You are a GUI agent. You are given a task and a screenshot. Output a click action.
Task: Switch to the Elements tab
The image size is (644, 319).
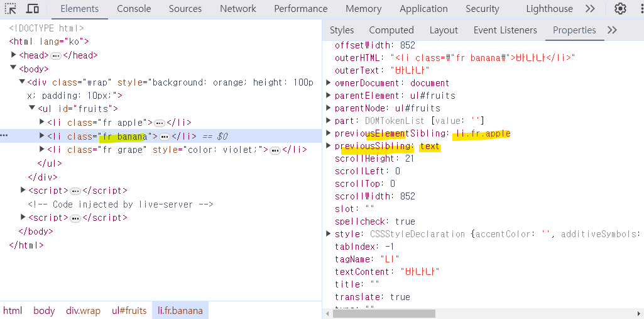(x=80, y=9)
